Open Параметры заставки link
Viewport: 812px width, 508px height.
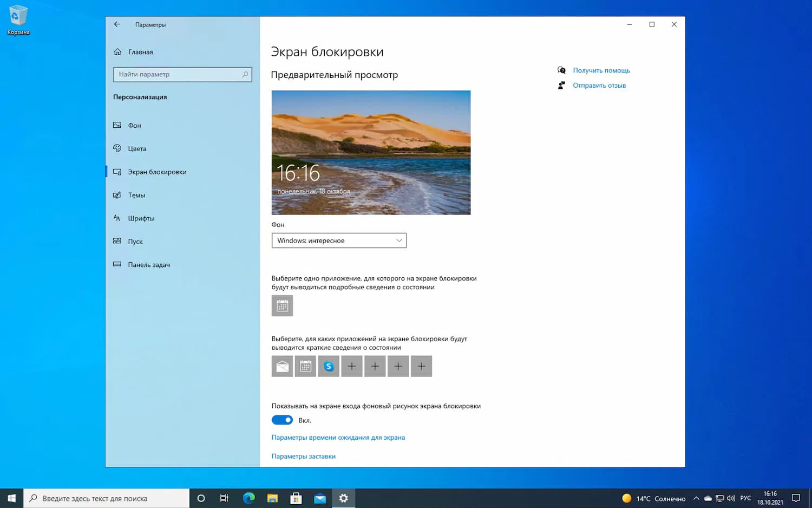pyautogui.click(x=304, y=457)
